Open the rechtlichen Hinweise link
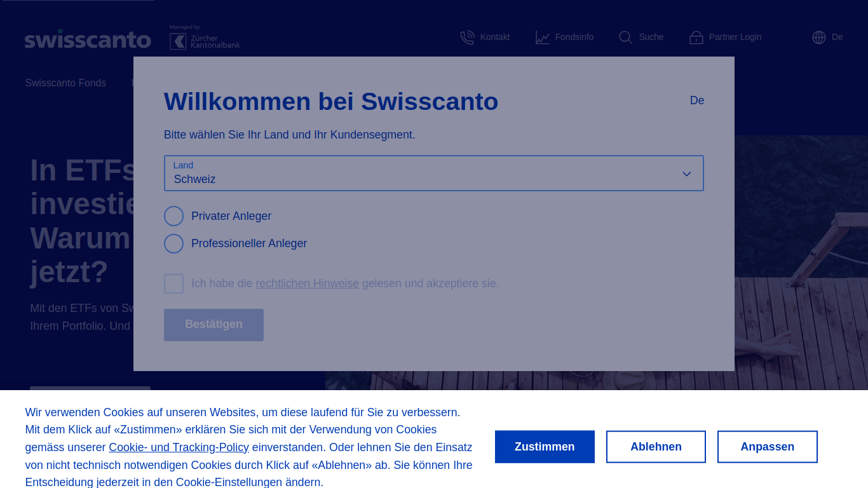This screenshot has width=868, height=488. pos(307,283)
